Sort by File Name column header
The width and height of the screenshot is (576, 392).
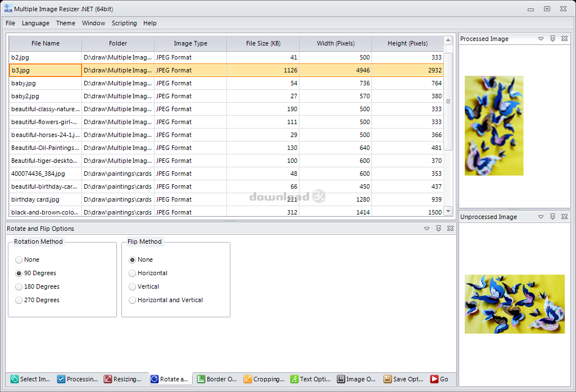[45, 43]
